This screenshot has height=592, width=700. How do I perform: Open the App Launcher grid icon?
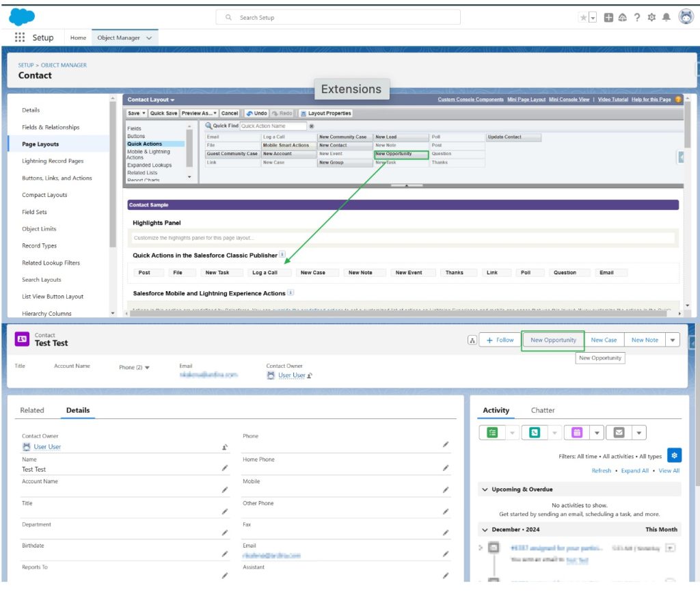[19, 38]
